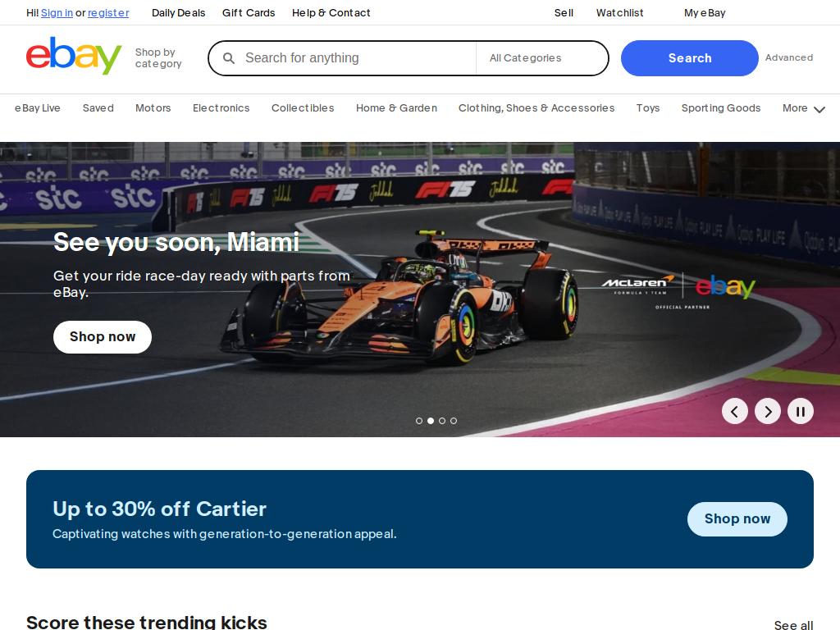The height and width of the screenshot is (630, 840).
Task: Open the Daily Deals link
Action: (178, 13)
